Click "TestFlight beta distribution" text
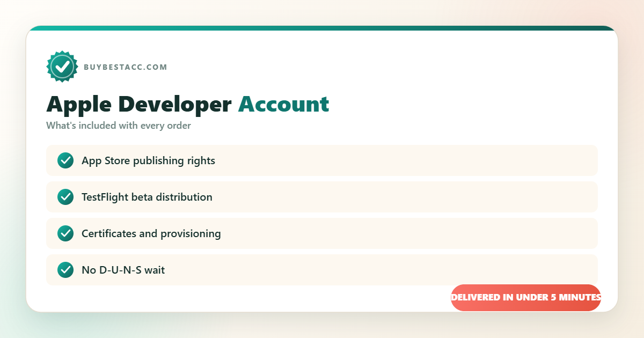Viewport: 644px width, 338px height. click(x=147, y=197)
